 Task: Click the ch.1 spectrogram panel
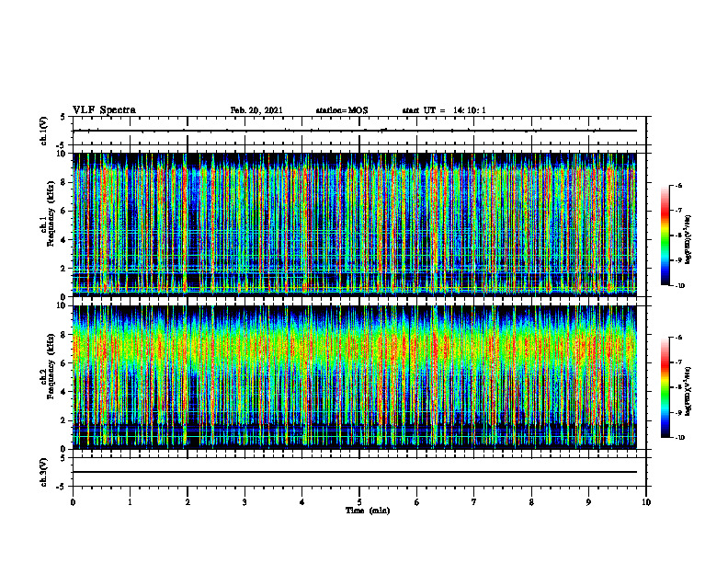pyautogui.click(x=355, y=224)
